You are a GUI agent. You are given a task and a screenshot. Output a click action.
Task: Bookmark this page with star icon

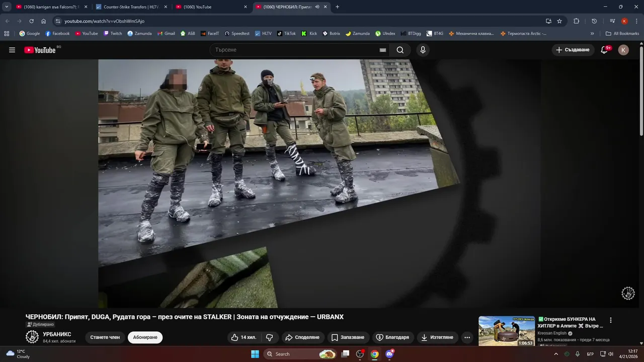click(x=559, y=21)
